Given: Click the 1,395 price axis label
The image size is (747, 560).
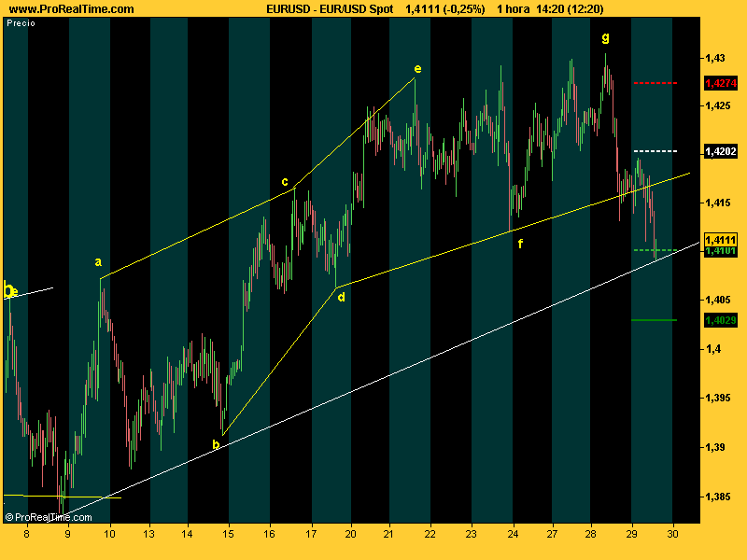Looking at the screenshot, I should point(718,398).
